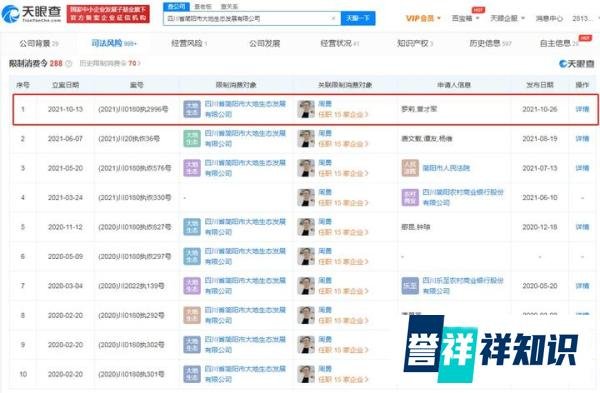Click 详情 for the row dated 2020-03-04
The image size is (600, 393).
point(582,286)
